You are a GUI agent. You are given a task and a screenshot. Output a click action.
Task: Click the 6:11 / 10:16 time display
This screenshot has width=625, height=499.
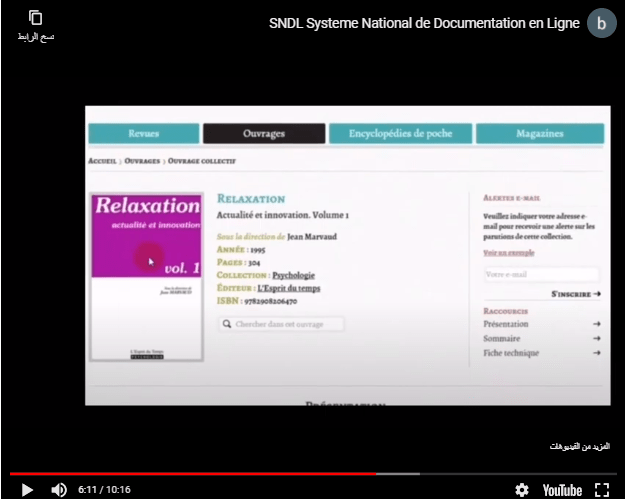pos(104,489)
